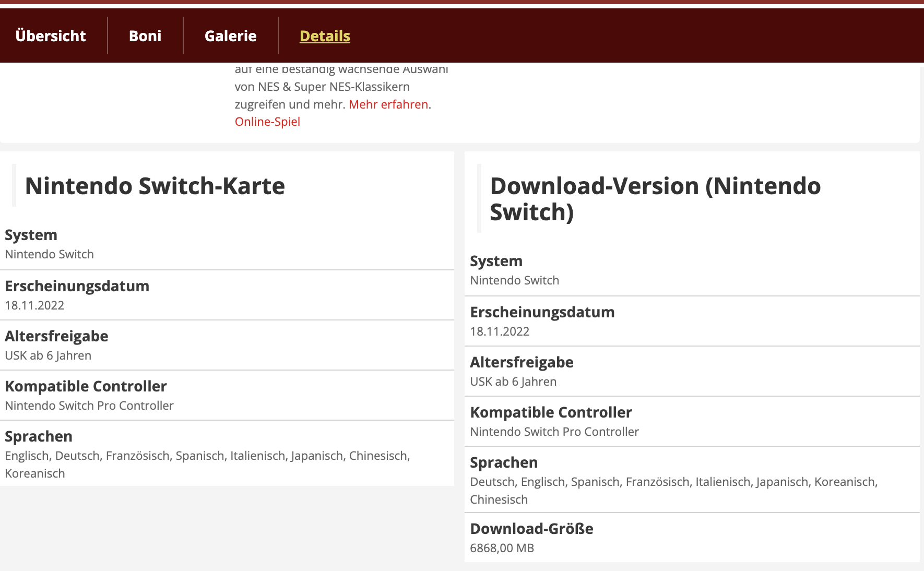Viewport: 924px width, 571px height.
Task: Go to the Galerie tab
Action: (230, 36)
